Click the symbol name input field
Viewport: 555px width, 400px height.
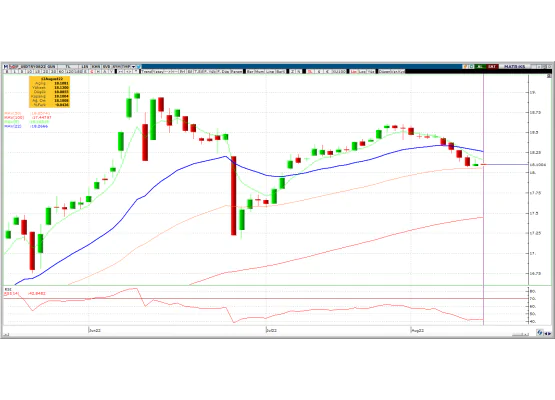click(28, 67)
